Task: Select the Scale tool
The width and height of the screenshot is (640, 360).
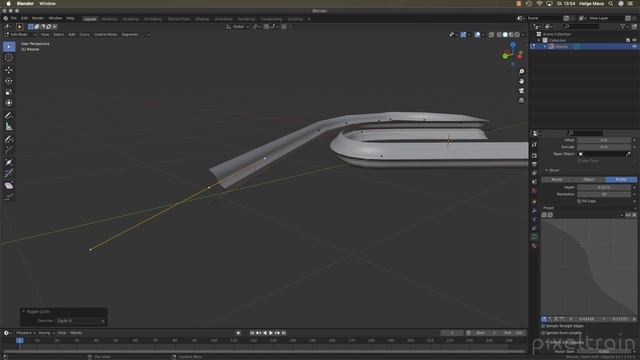Action: tap(9, 92)
